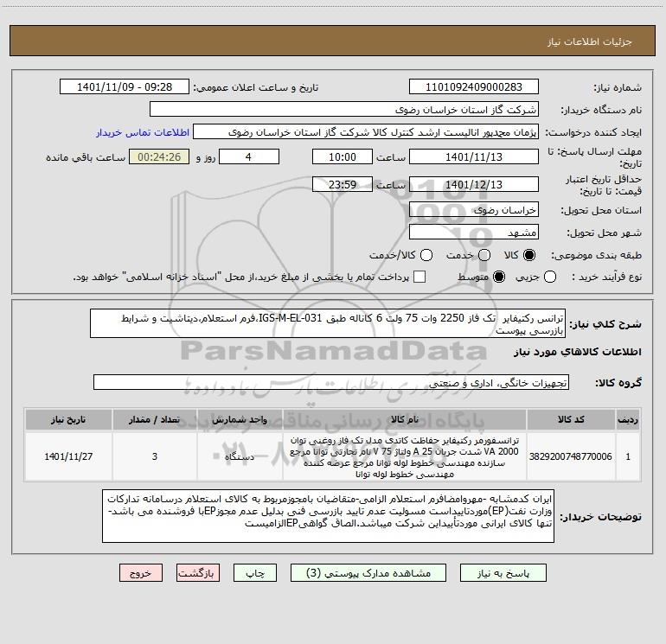Click the delivery province field خراسان رضوی
Image resolution: width=666 pixels, height=644 pixels.
[474, 209]
